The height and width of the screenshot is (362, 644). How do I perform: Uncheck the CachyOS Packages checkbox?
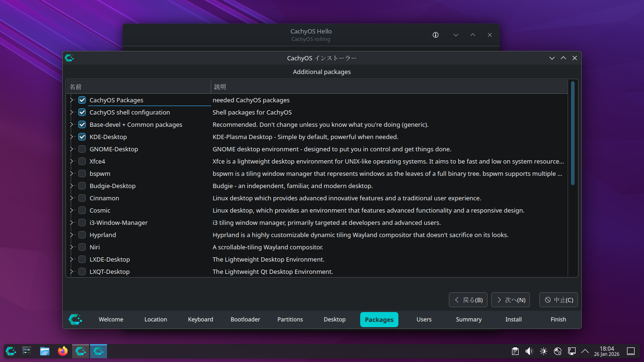click(x=82, y=100)
